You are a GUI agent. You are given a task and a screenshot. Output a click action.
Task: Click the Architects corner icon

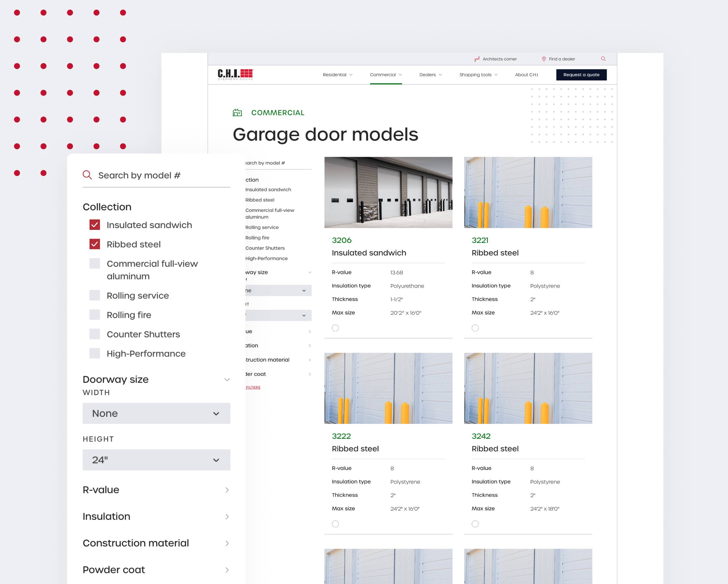[477, 59]
